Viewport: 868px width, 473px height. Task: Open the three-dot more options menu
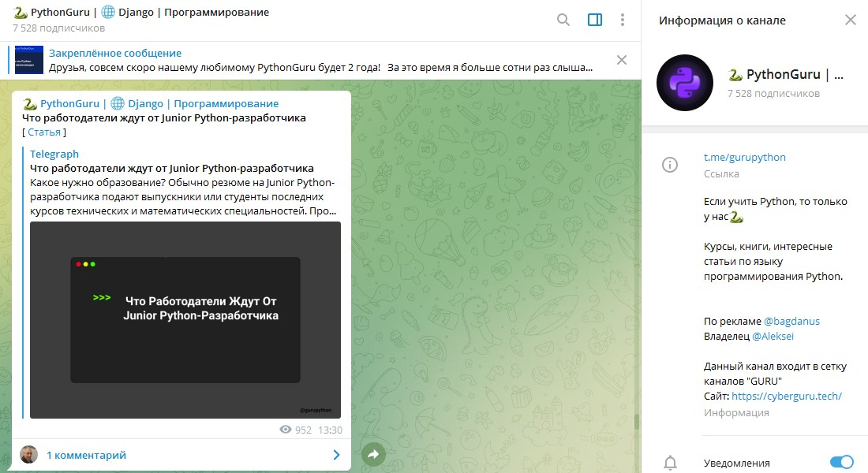tap(623, 20)
